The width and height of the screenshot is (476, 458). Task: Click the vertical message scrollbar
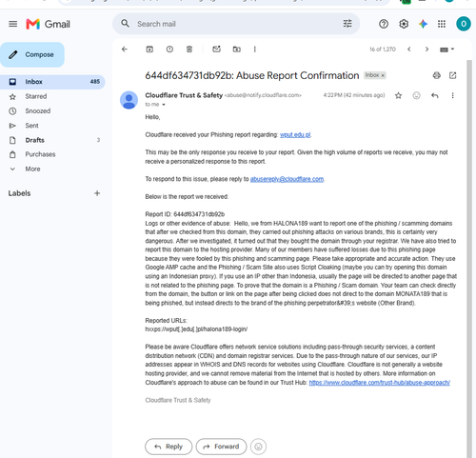point(469,259)
